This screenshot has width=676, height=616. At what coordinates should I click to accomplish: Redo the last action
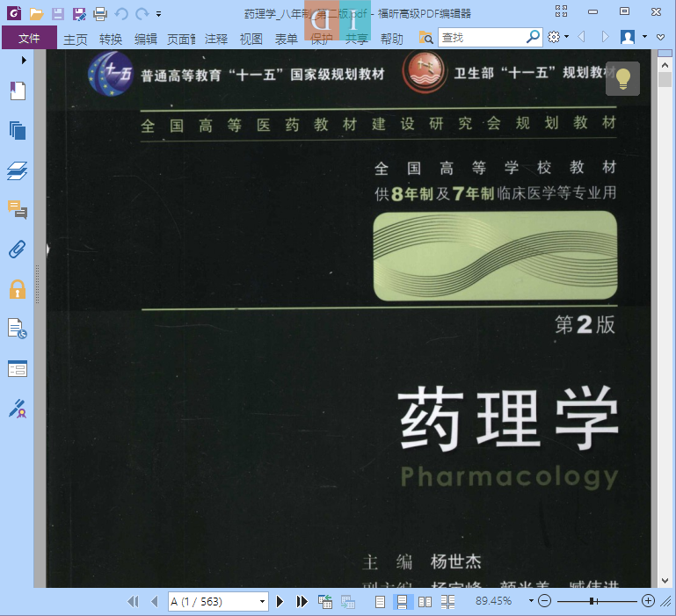142,14
